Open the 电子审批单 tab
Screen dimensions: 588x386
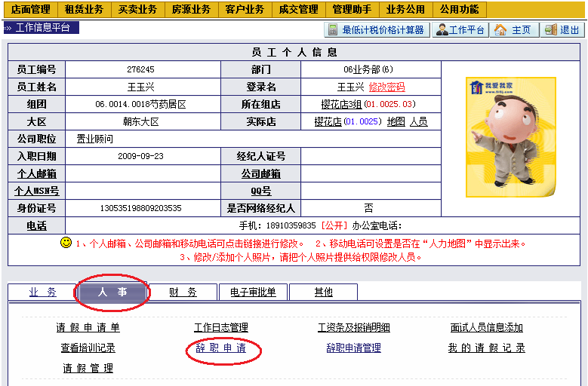[253, 292]
